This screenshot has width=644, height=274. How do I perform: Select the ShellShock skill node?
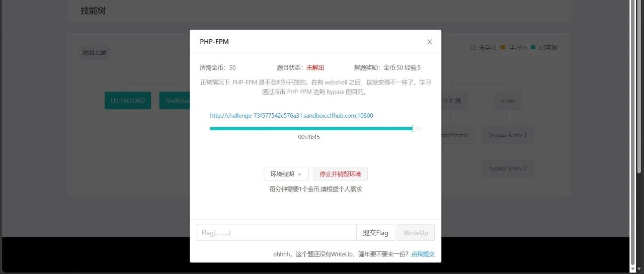point(175,101)
